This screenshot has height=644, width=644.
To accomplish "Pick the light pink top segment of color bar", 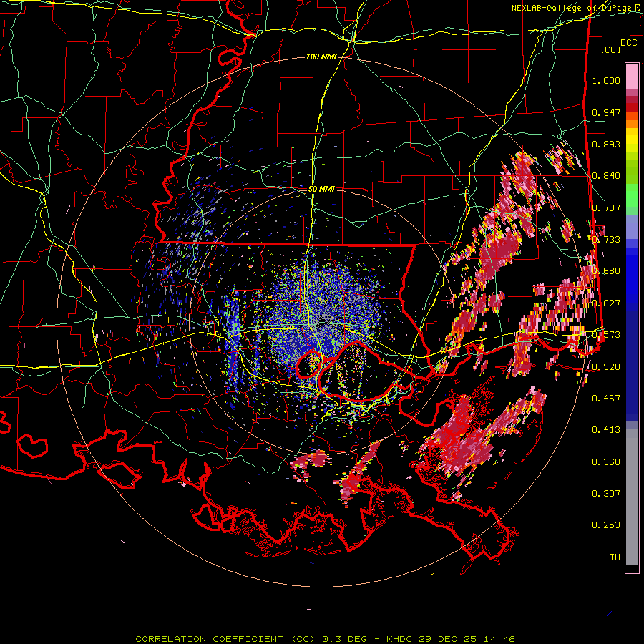I will point(632,76).
